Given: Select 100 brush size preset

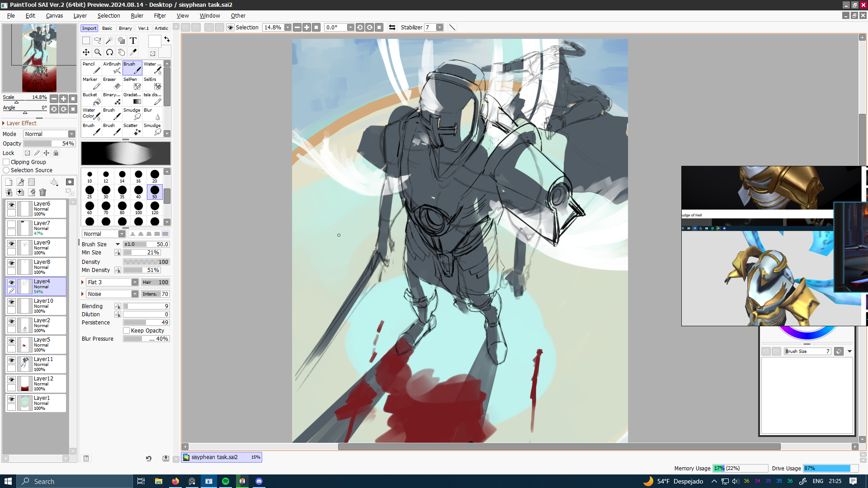Looking at the screenshot, I should [138, 208].
